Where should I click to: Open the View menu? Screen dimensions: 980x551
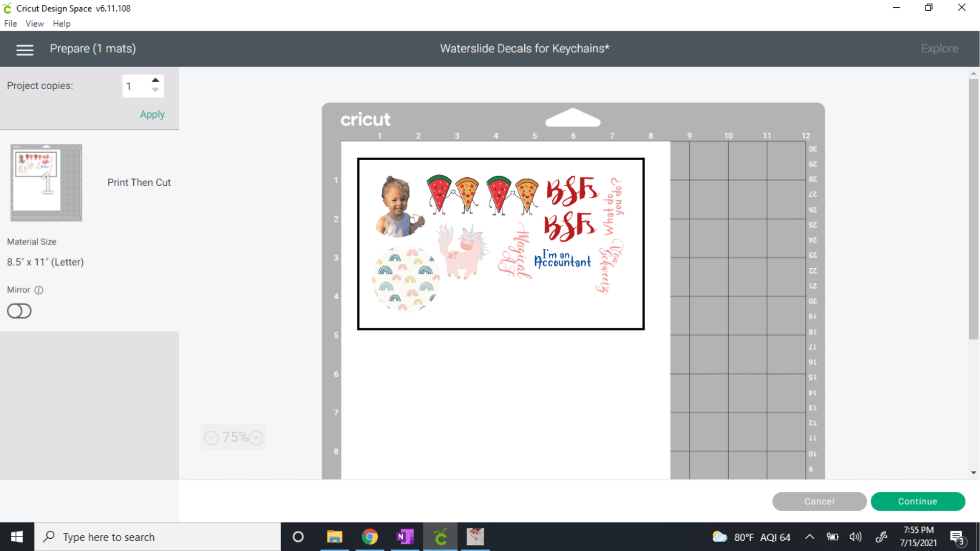[x=34, y=24]
